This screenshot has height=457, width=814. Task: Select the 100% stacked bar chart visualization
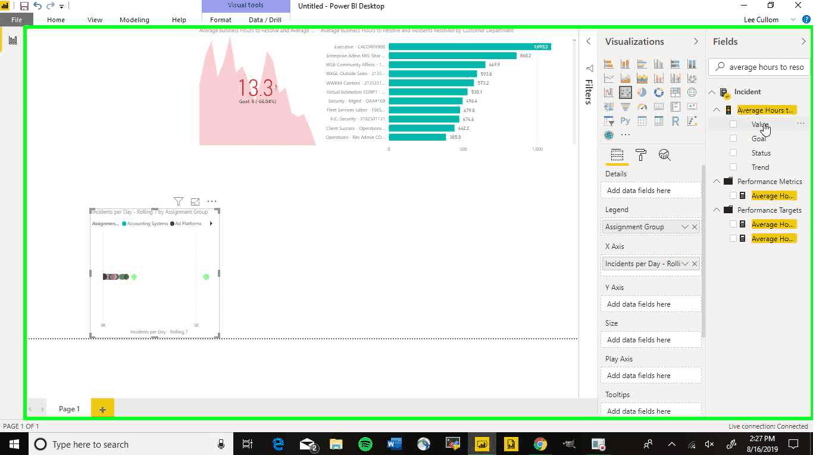[675, 64]
